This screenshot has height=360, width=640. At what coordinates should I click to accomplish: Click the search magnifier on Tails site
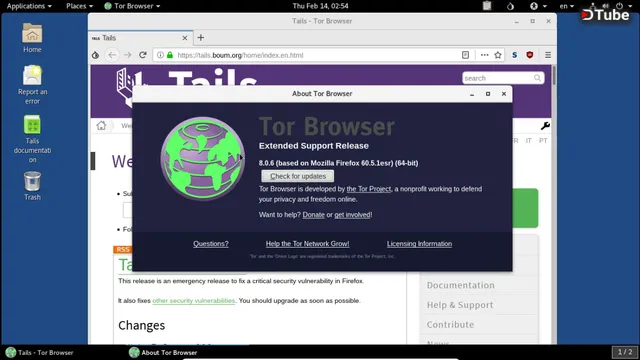pos(538,78)
